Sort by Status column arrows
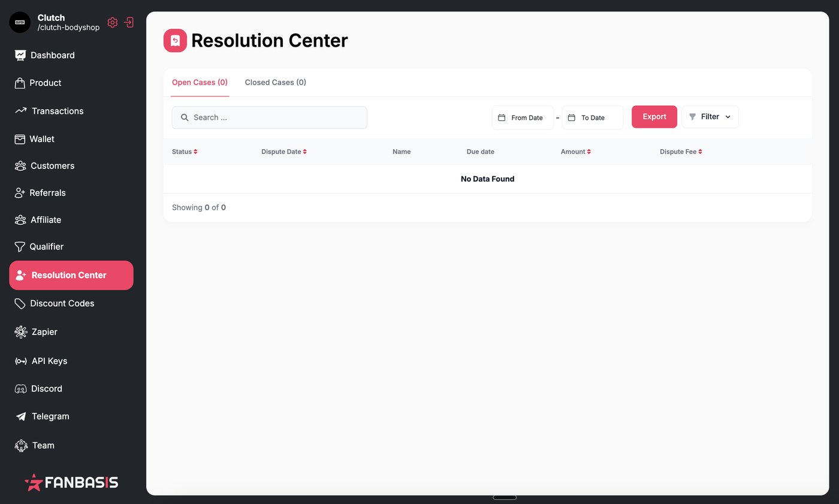The image size is (839, 504). tap(195, 152)
